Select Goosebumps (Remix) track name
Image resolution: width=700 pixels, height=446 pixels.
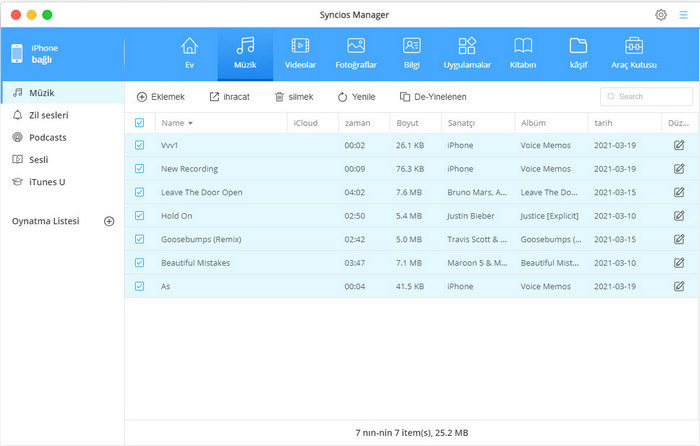click(201, 239)
